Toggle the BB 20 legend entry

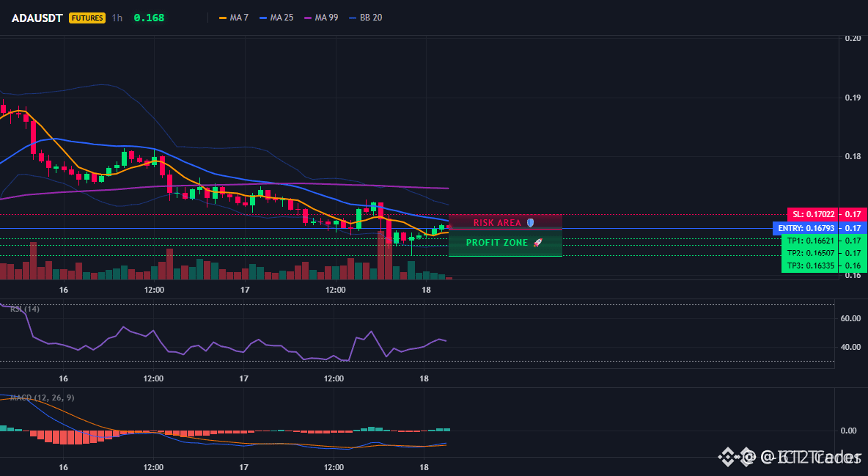coord(365,18)
